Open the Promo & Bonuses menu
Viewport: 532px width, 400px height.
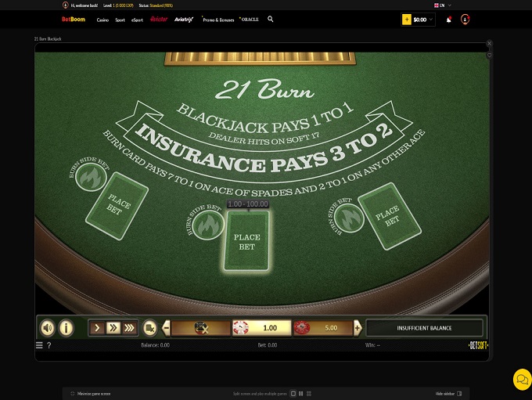click(x=220, y=20)
